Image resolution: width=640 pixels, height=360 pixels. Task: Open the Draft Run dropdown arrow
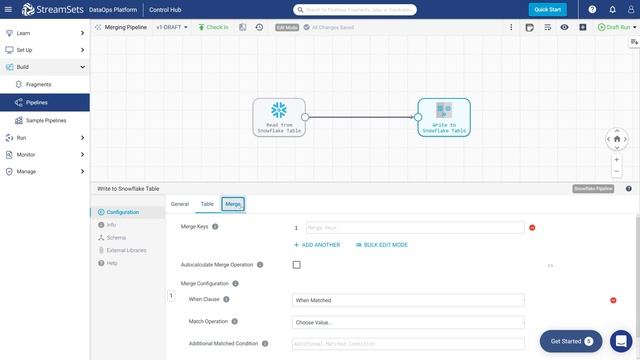point(634,27)
